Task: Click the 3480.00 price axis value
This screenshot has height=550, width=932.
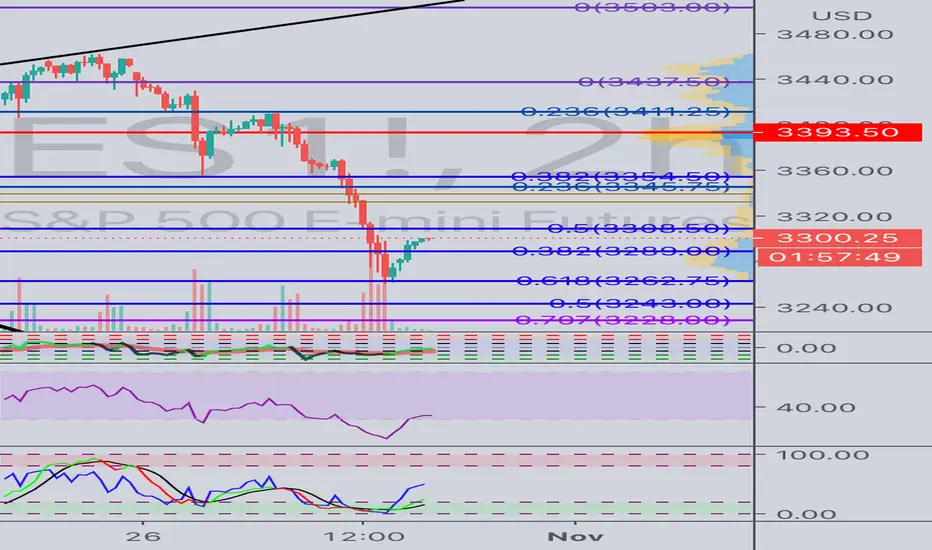Action: (x=835, y=34)
